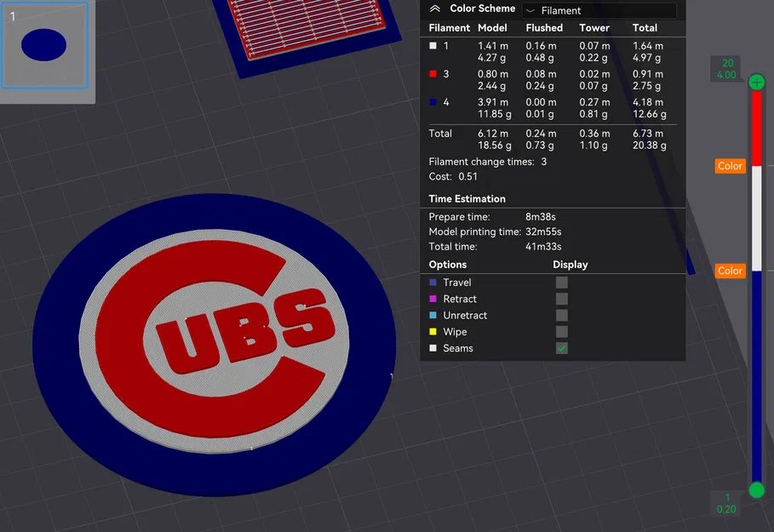This screenshot has height=532, width=774.
Task: Click the total weight 20.38 g
Action: pyautogui.click(x=649, y=145)
